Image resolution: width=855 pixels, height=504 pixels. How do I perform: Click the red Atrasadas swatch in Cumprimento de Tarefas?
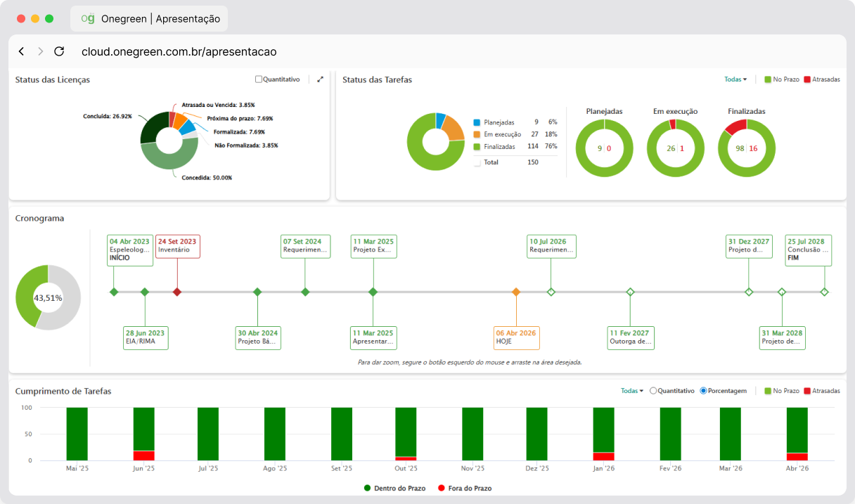coord(807,391)
